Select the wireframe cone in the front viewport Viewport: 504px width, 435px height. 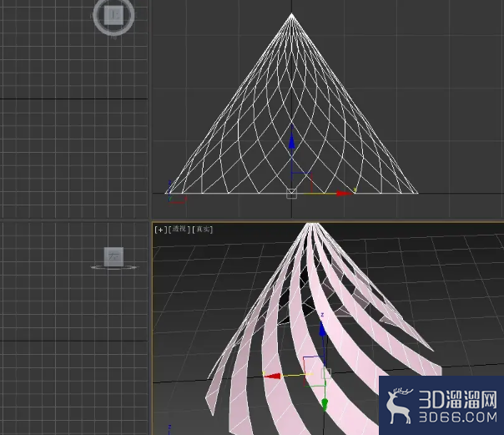pyautogui.click(x=291, y=104)
